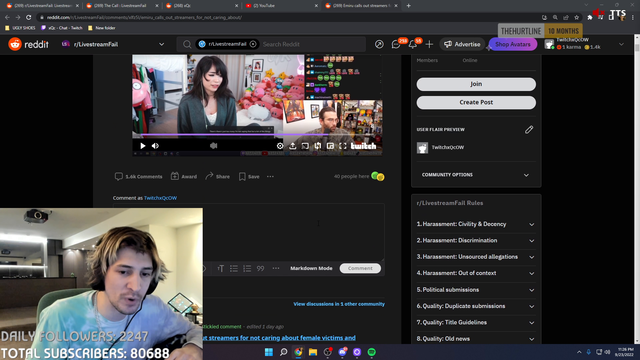640x360 pixels.
Task: Expand rule 6 Quality: Duplicate submissions
Action: (x=476, y=306)
